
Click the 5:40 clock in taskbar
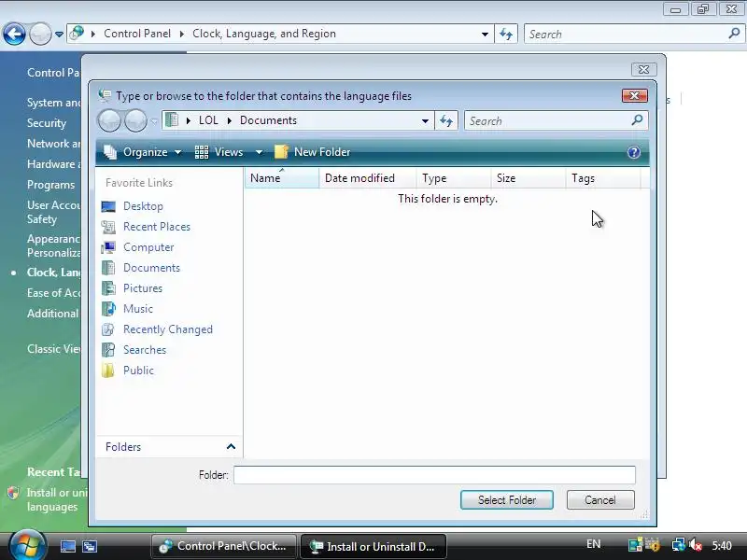click(722, 545)
